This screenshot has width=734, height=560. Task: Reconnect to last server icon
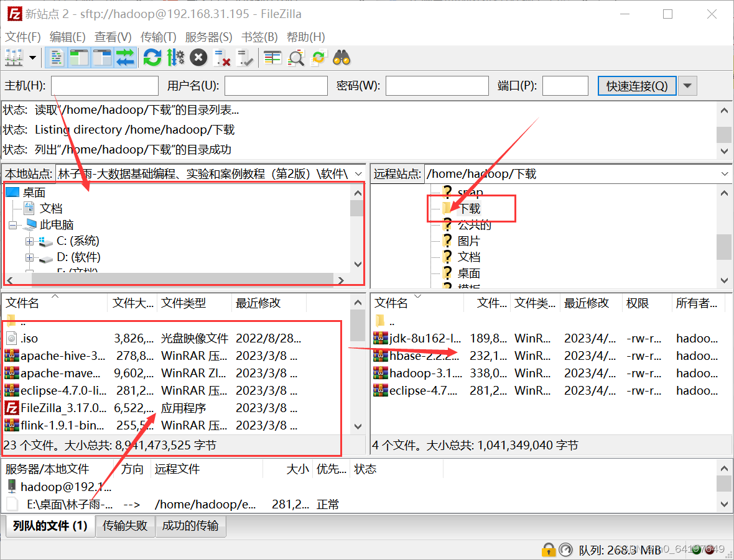tap(245, 58)
